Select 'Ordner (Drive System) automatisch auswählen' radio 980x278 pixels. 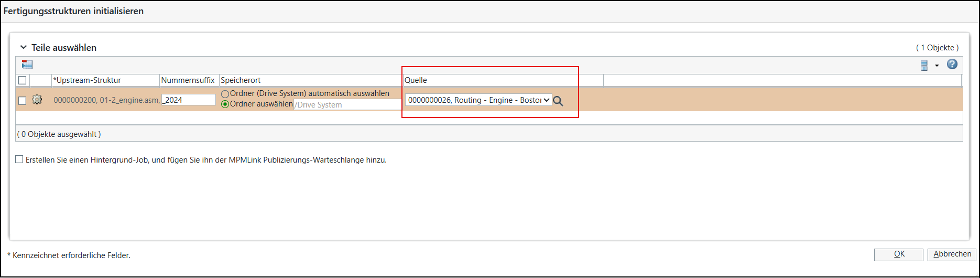tap(225, 94)
